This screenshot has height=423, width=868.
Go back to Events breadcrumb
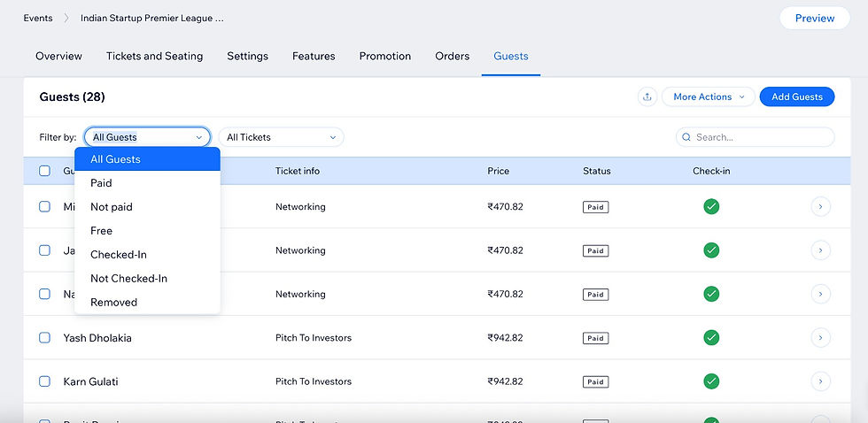pyautogui.click(x=38, y=19)
